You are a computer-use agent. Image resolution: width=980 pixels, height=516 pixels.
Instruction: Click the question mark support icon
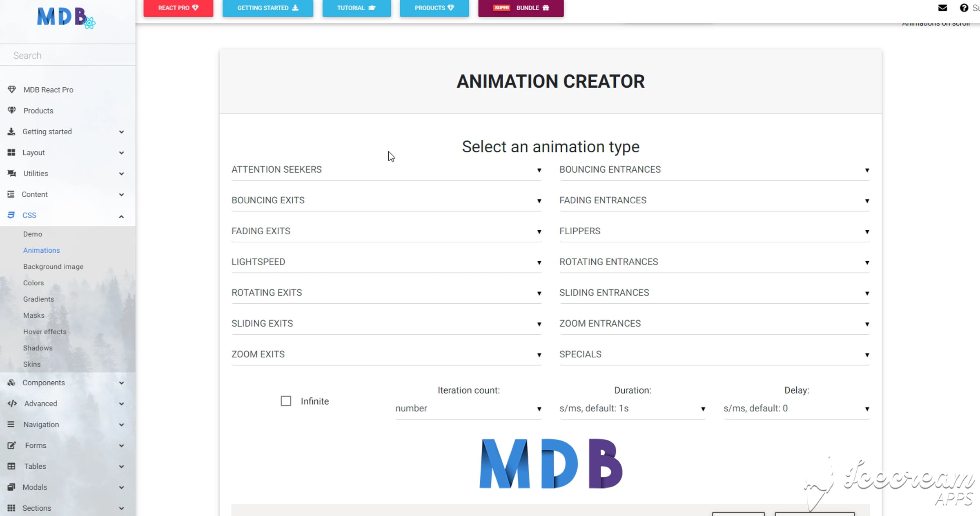tap(964, 8)
